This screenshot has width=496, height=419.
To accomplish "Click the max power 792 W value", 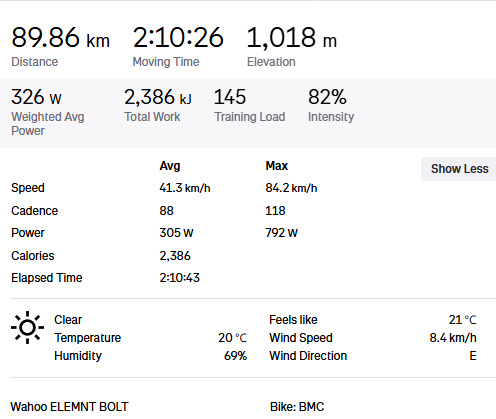I will [x=281, y=233].
